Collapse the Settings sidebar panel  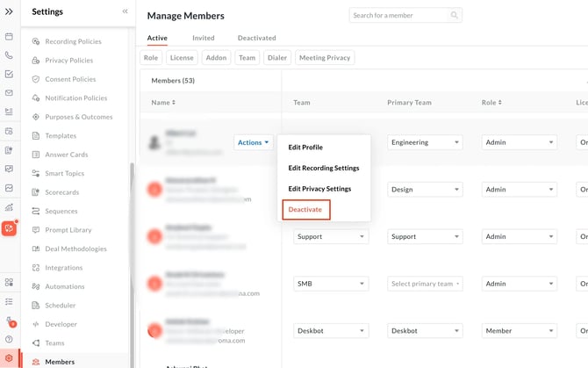125,11
